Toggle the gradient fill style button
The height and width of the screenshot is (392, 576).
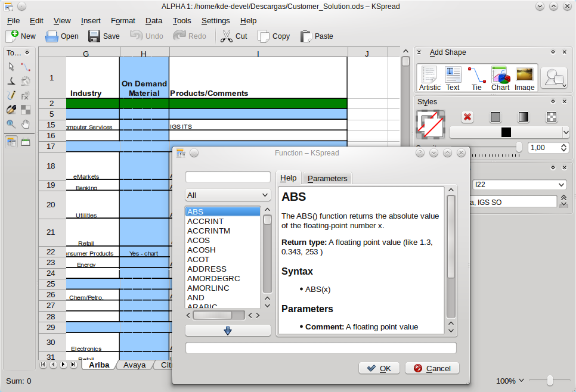pos(523,117)
